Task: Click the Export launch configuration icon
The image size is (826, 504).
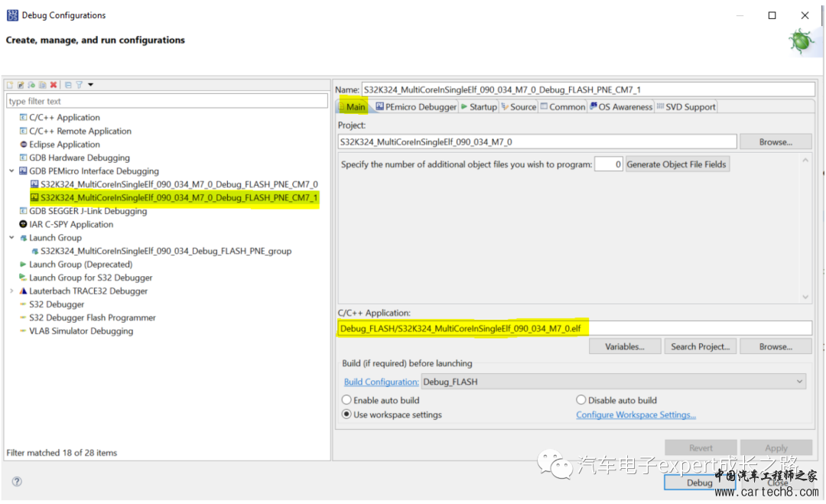Action: pyautogui.click(x=31, y=85)
